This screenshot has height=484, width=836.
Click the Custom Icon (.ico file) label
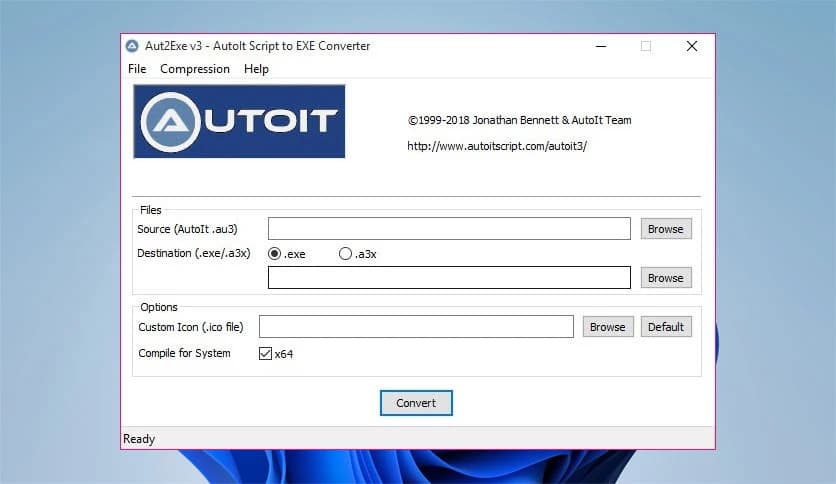point(190,327)
